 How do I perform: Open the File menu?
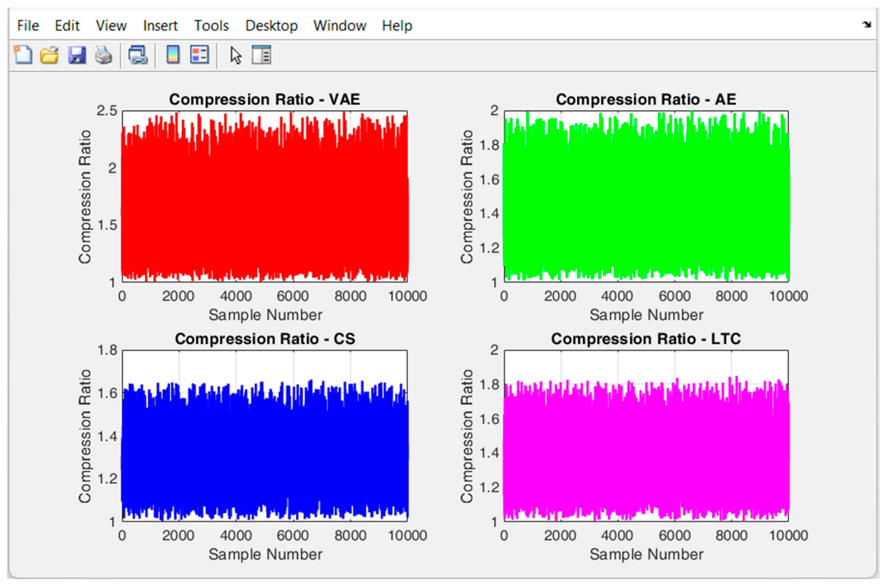click(x=28, y=25)
